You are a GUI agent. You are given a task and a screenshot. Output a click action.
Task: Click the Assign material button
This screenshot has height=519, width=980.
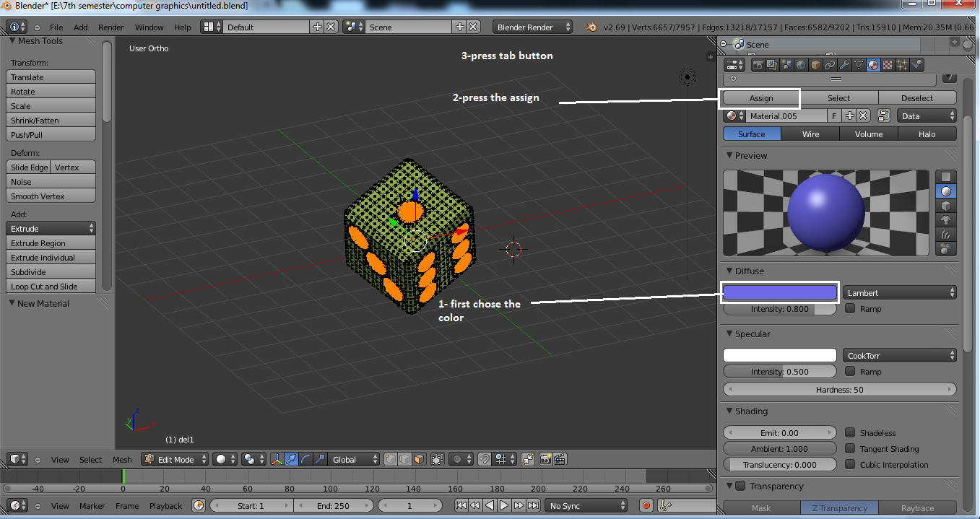coord(761,97)
